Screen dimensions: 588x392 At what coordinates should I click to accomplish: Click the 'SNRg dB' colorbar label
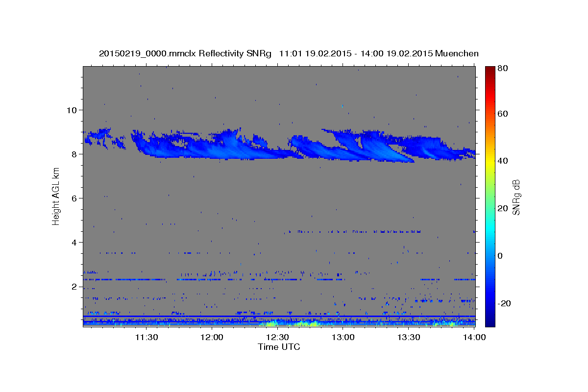pyautogui.click(x=515, y=196)
